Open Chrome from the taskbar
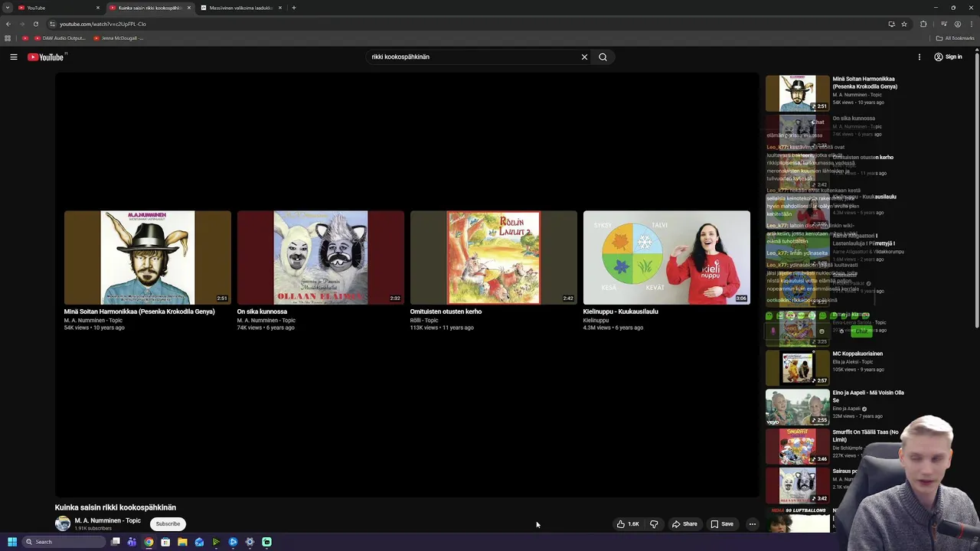 point(149,542)
